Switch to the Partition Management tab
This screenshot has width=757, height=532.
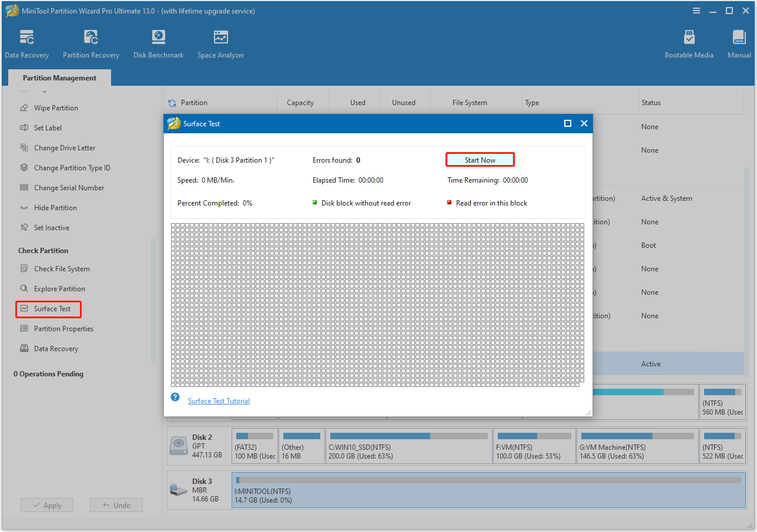pos(59,78)
